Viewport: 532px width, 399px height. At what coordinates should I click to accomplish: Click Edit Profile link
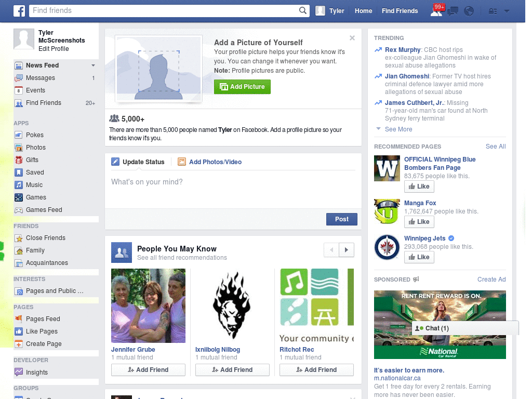tap(54, 49)
